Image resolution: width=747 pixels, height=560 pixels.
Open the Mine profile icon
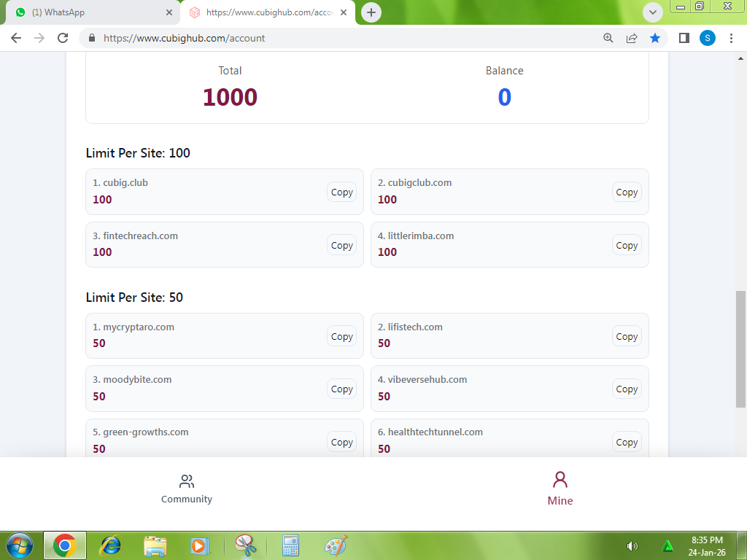click(x=560, y=480)
